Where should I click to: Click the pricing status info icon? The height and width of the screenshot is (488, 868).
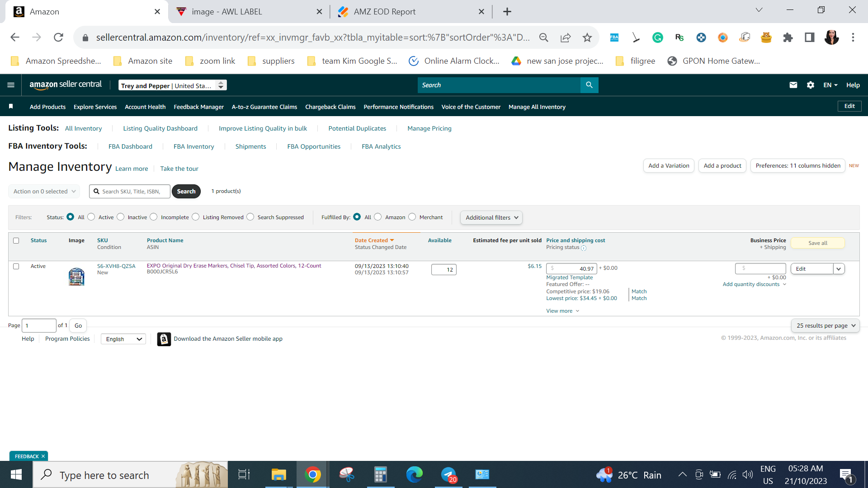[584, 248]
